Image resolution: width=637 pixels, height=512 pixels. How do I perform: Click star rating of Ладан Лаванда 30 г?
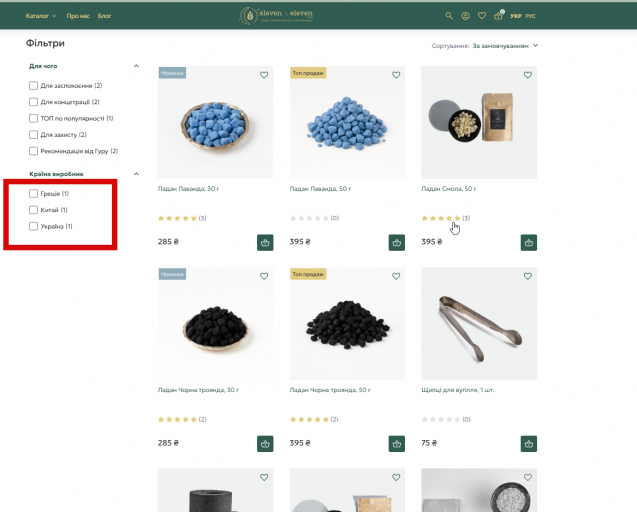point(178,218)
